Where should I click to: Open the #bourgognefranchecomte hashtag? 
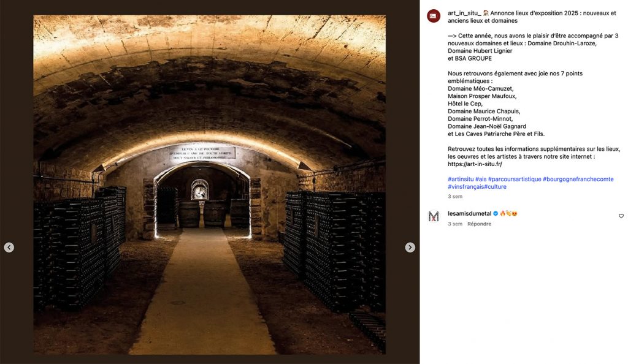pyautogui.click(x=578, y=179)
